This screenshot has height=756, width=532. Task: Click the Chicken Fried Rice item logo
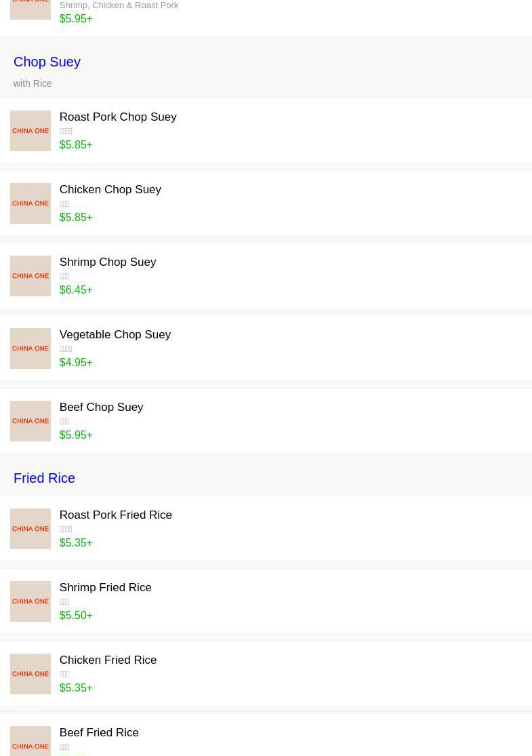[x=30, y=674]
